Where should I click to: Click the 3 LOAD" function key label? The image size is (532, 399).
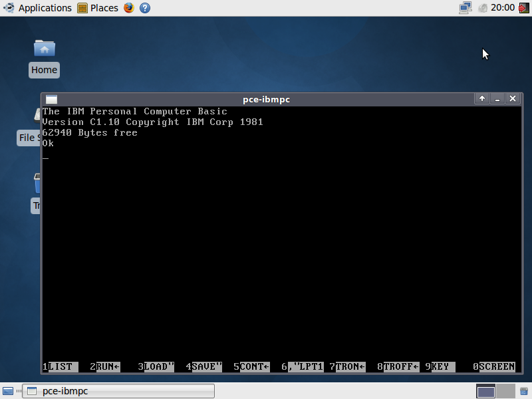point(156,367)
